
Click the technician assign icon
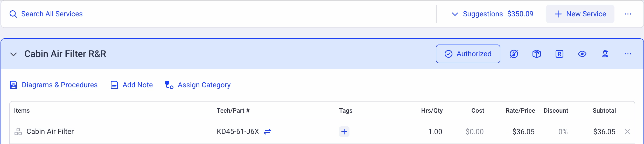pos(605,54)
